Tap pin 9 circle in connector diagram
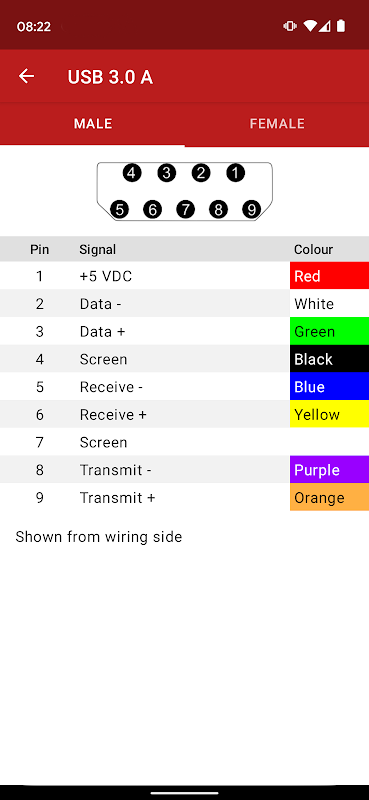369x800 pixels. coord(251,209)
